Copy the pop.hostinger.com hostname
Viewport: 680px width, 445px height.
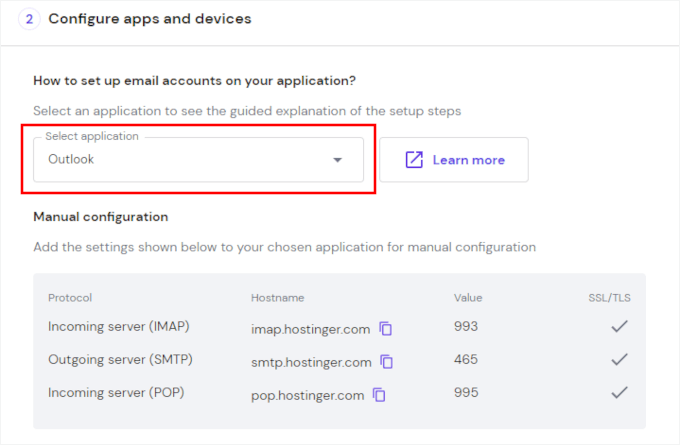[x=379, y=395]
